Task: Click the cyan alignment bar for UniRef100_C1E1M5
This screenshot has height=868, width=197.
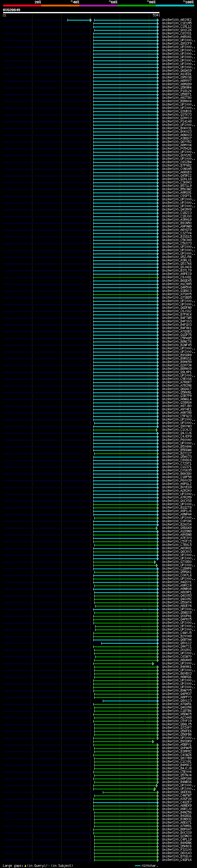Action: pos(126,24)
